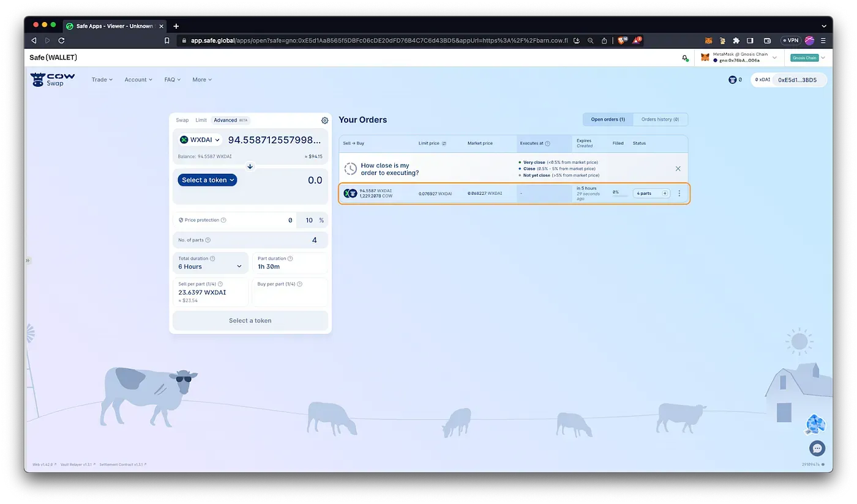The image size is (857, 504).
Task: Open the Vault Relayer v1.3.1 link
Action: tap(77, 465)
